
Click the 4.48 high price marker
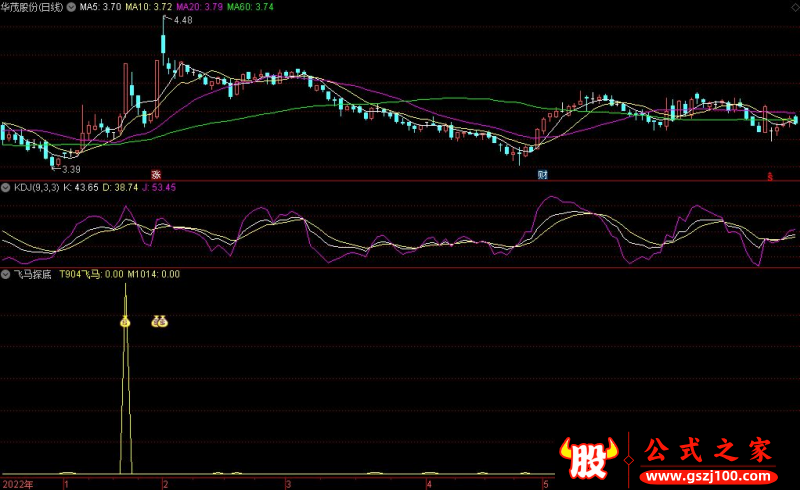(x=183, y=20)
